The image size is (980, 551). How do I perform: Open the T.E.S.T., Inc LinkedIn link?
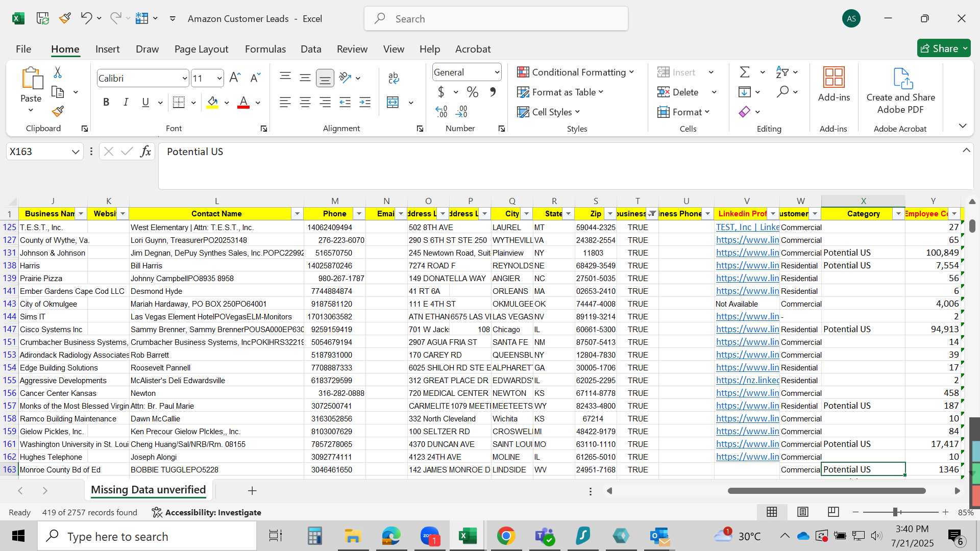click(747, 227)
